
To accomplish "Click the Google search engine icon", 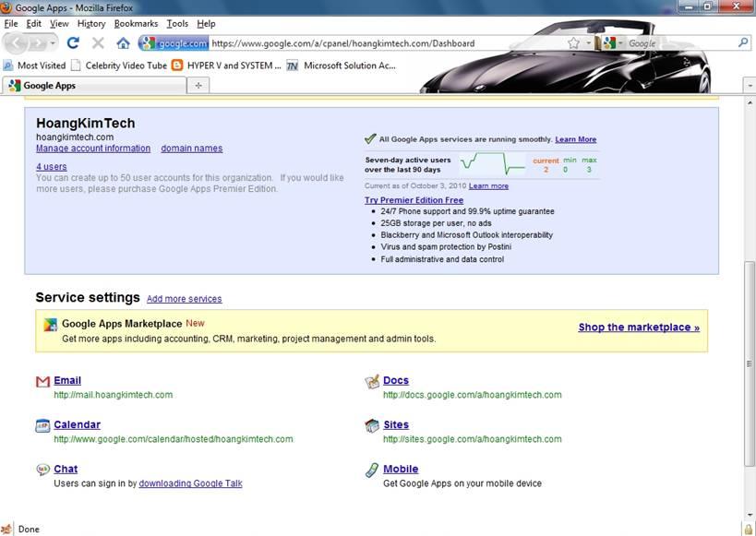I will pyautogui.click(x=609, y=43).
